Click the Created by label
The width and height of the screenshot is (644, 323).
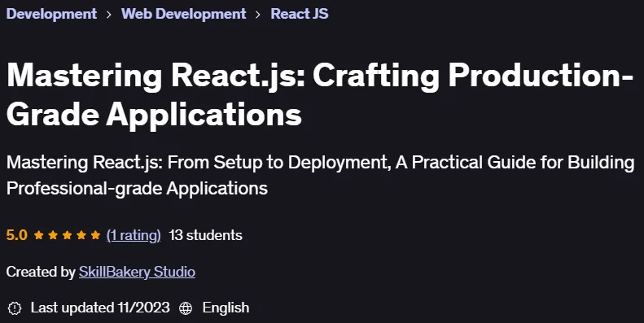coord(41,272)
